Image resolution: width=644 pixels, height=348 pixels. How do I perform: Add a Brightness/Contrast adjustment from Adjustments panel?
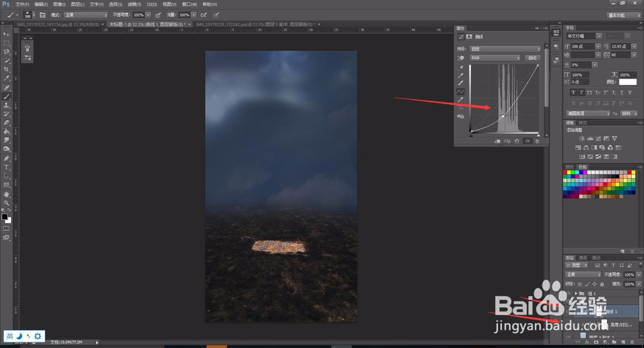[582, 139]
